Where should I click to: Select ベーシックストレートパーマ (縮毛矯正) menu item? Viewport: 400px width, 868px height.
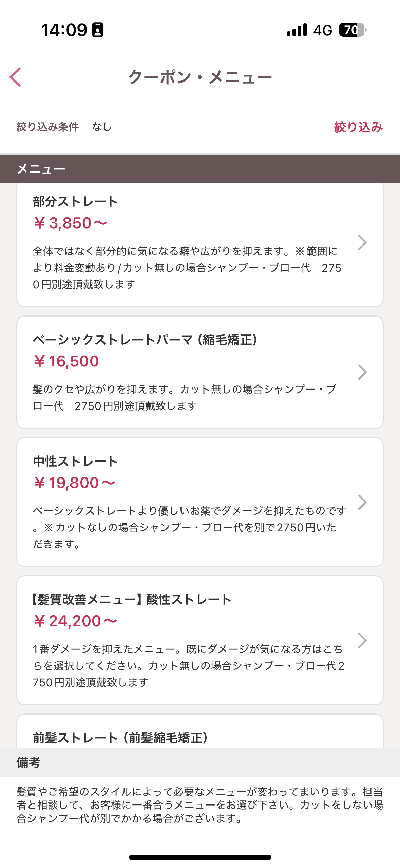click(145, 340)
